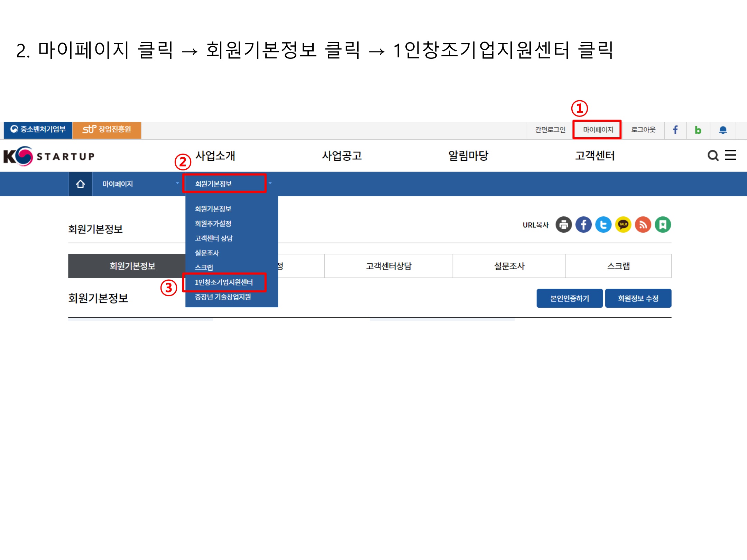Image resolution: width=747 pixels, height=560 pixels.
Task: Open the search magnifier icon
Action: pyautogui.click(x=713, y=156)
